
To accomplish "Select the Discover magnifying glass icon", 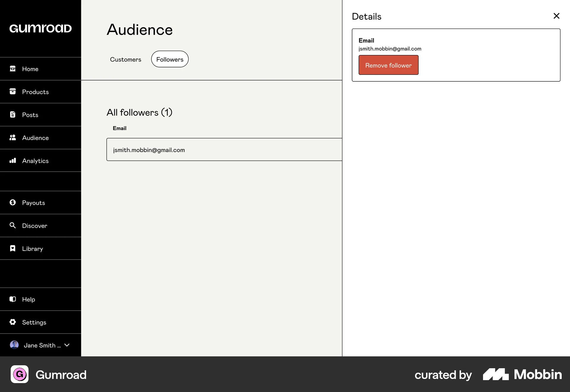I will pos(13,226).
